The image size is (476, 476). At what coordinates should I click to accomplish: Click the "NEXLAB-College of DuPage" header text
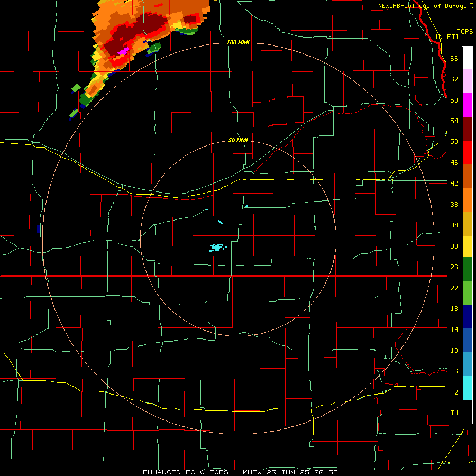(x=422, y=6)
